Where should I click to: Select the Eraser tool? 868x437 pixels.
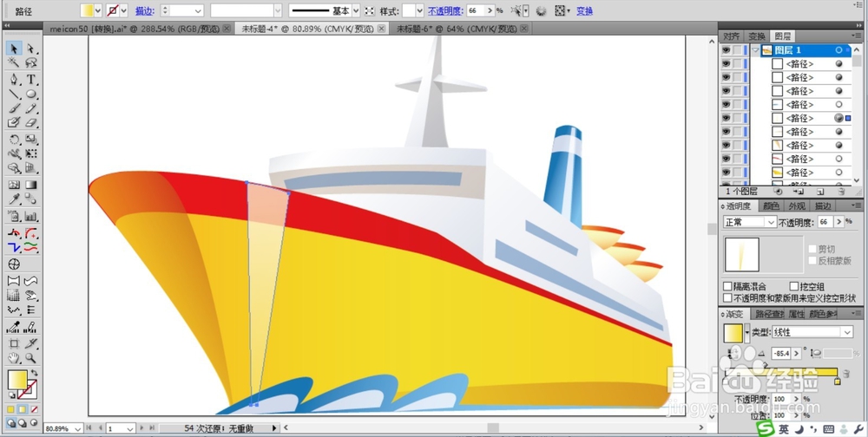click(x=31, y=122)
